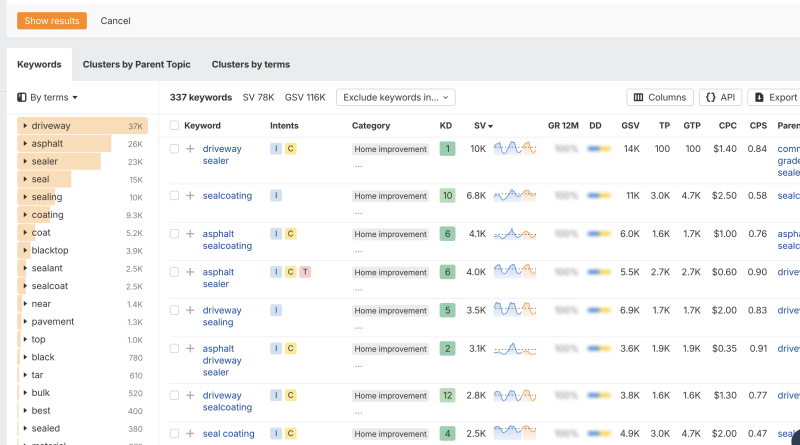Click plus icon next to sealcoating keyword

tap(190, 196)
